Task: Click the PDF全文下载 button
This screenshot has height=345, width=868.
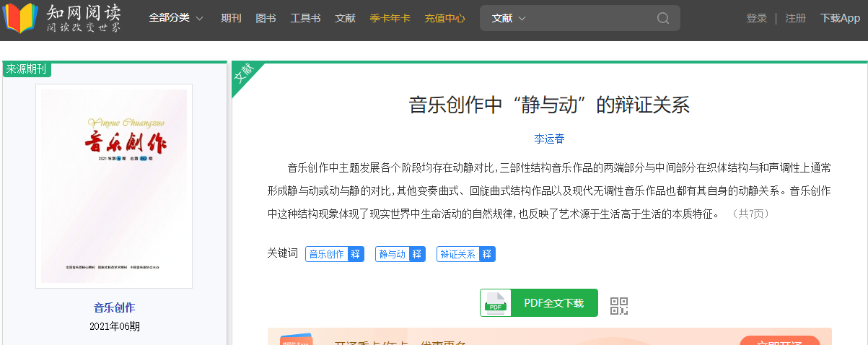Action: coord(553,303)
